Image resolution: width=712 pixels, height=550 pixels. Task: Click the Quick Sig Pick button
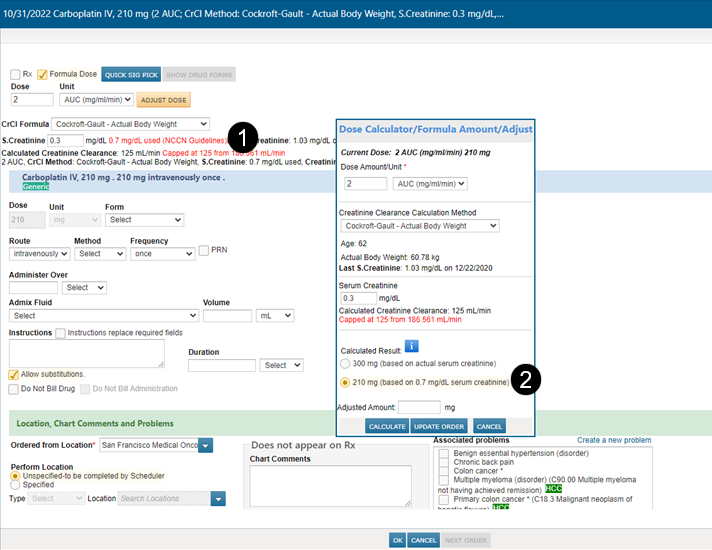click(130, 74)
